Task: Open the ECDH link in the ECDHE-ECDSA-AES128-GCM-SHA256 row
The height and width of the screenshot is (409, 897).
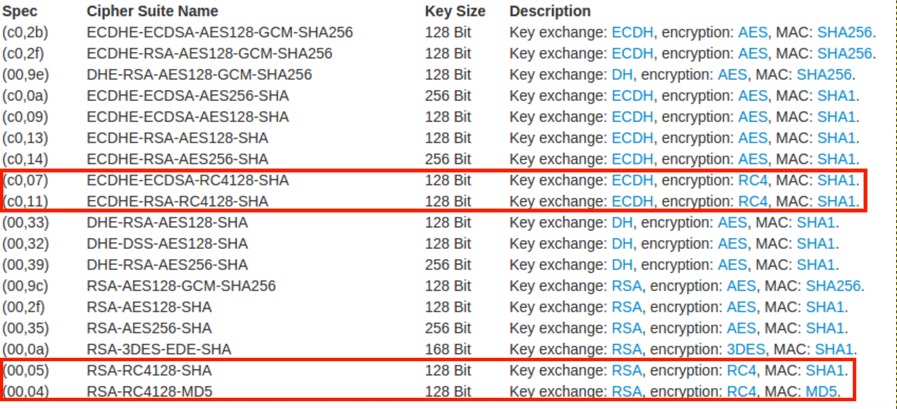Action: [x=632, y=33]
